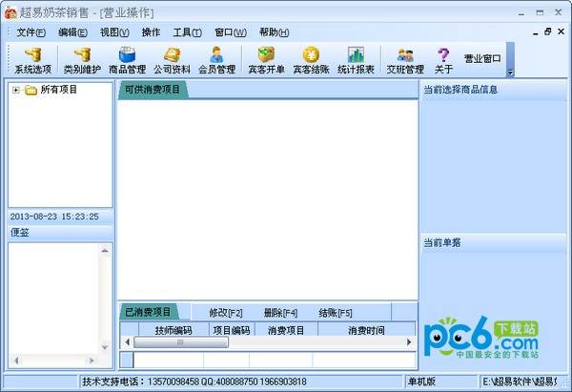Click the 营业窗口 toolbar button

[482, 58]
